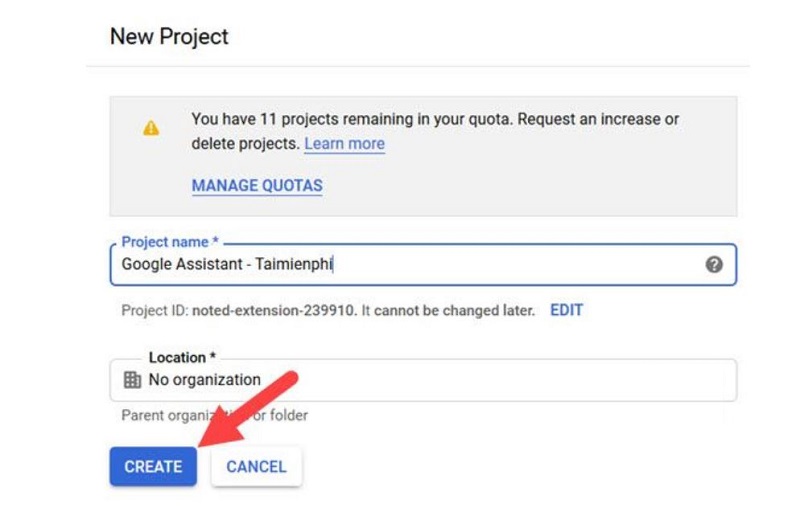Click the organization building icon

[132, 380]
